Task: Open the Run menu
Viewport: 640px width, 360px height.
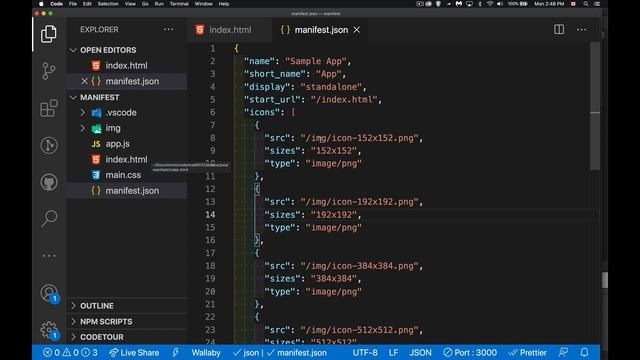Action: [159, 4]
